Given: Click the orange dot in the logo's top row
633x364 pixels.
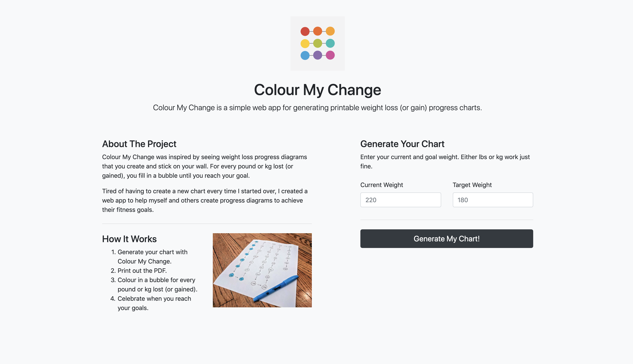Looking at the screenshot, I should click(318, 31).
